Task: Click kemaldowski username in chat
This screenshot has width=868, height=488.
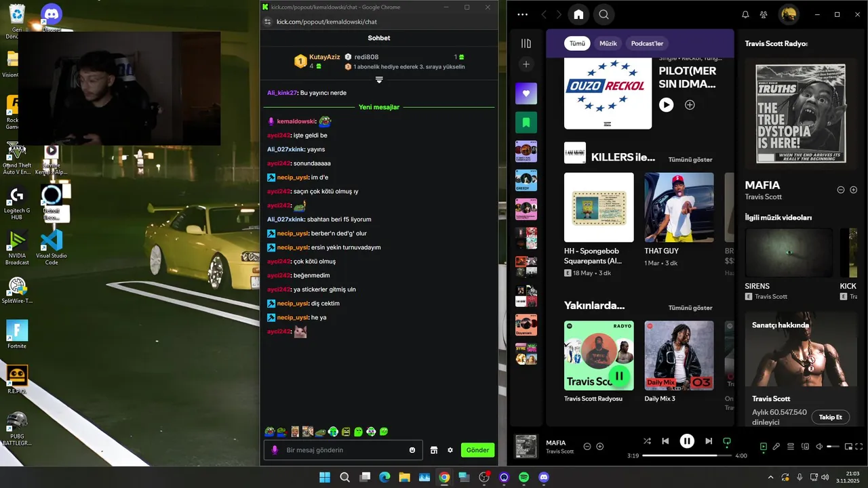Action: coord(296,121)
